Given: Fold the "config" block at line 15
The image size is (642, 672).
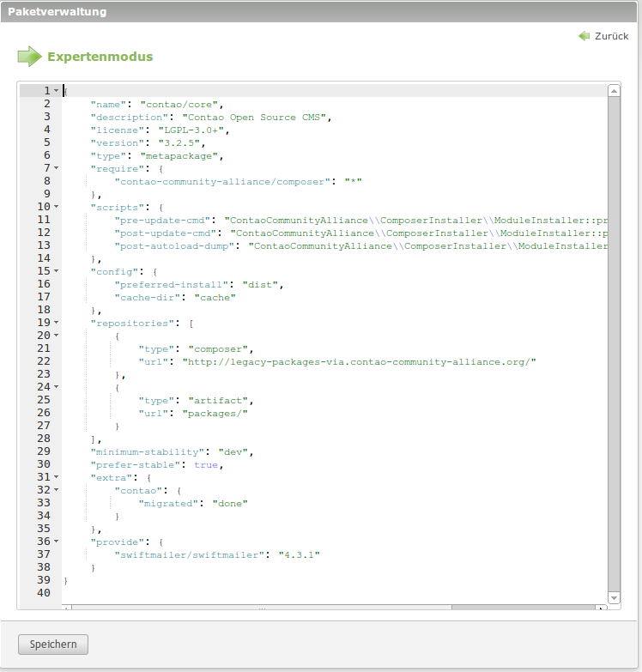Looking at the screenshot, I should (56, 271).
